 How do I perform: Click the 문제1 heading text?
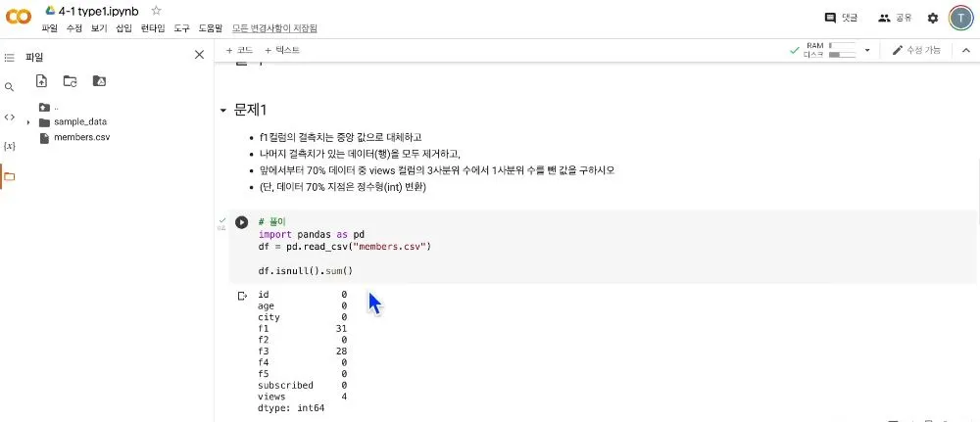pyautogui.click(x=250, y=110)
